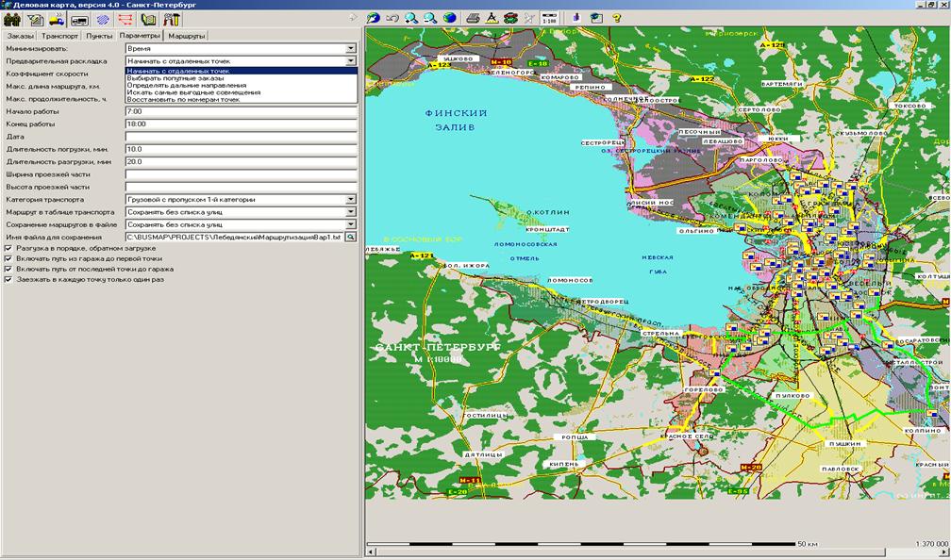
Task: Click the compass measuring tool icon
Action: [x=492, y=18]
